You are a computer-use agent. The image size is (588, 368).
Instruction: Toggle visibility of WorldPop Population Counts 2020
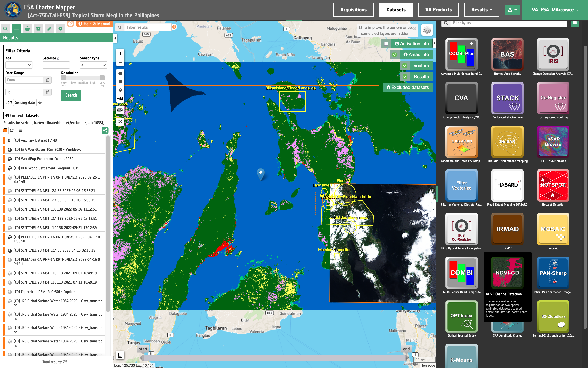pyautogui.click(x=10, y=159)
